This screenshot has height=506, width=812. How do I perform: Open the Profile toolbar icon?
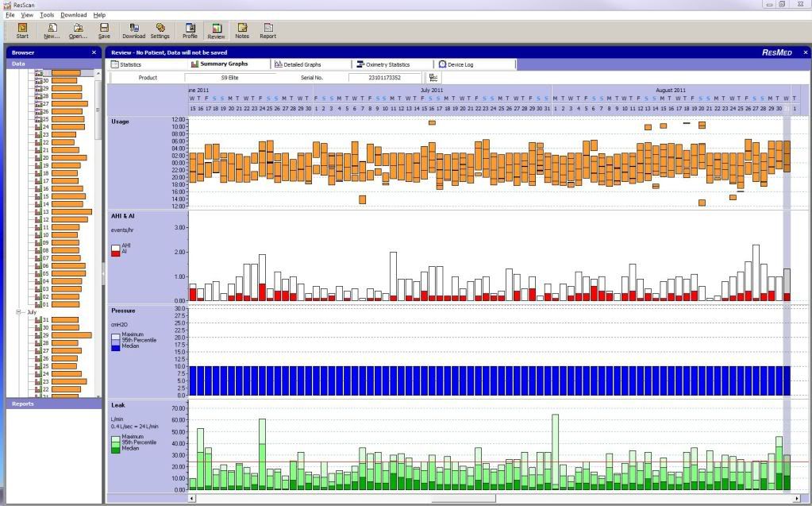point(190,31)
